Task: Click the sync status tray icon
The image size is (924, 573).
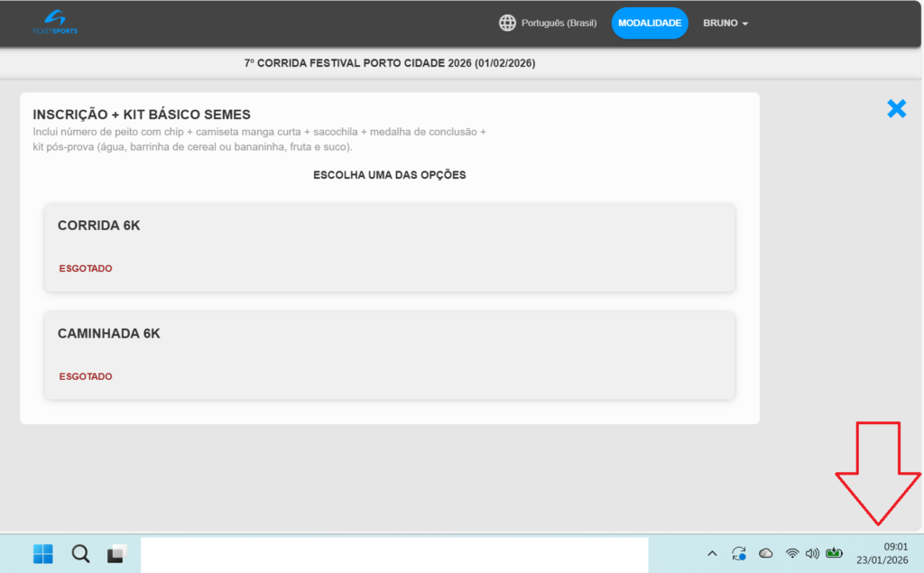Action: click(739, 553)
